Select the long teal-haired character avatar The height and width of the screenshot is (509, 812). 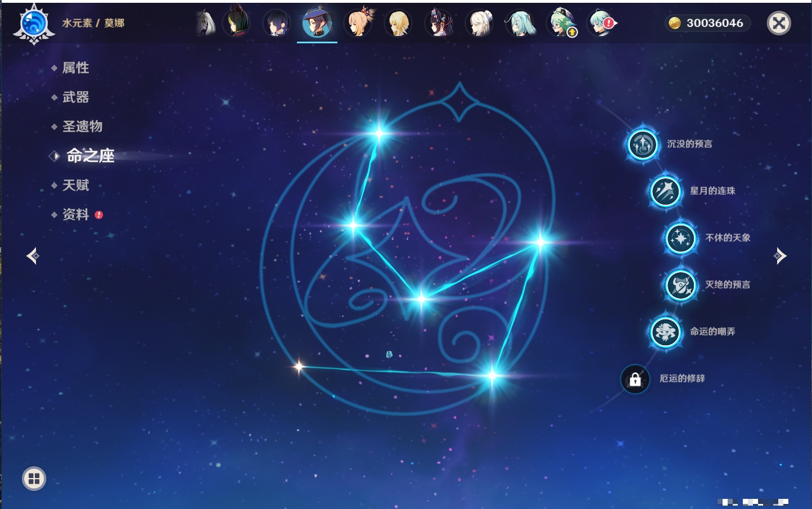click(521, 24)
